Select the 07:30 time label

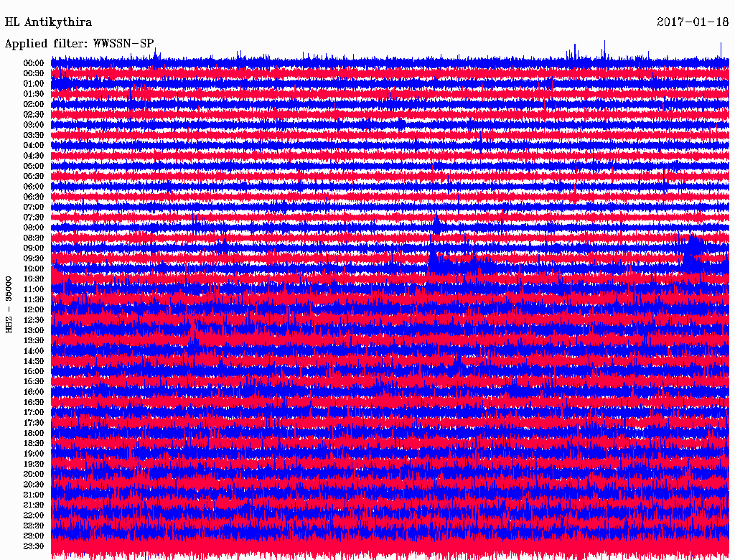tap(34, 217)
